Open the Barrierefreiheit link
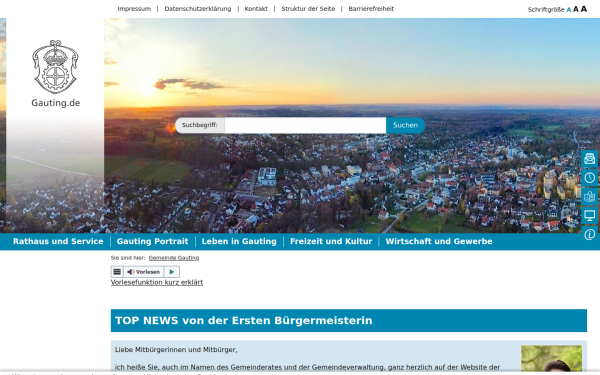The image size is (600, 375). (x=371, y=9)
